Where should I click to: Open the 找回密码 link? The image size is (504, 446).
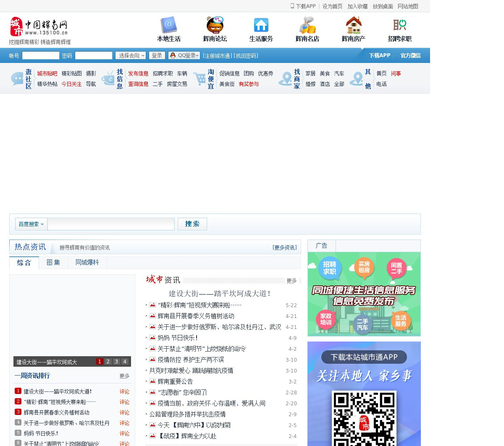pyautogui.click(x=246, y=56)
